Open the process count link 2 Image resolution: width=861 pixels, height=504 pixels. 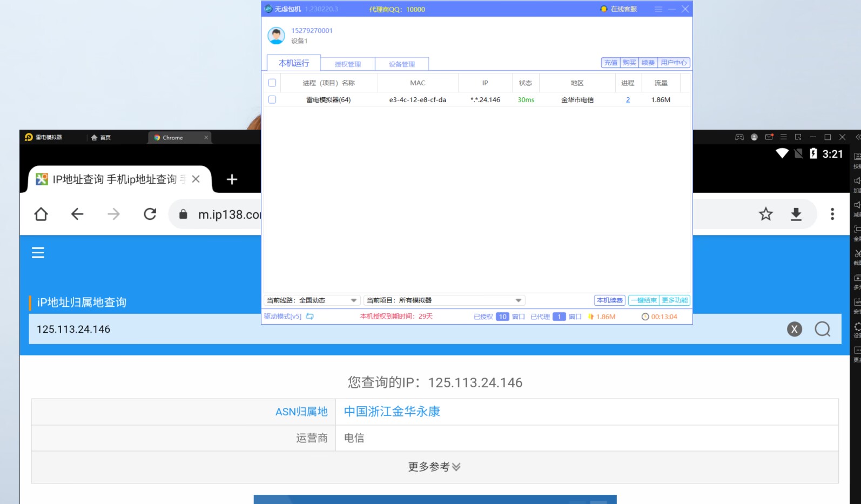pos(628,100)
